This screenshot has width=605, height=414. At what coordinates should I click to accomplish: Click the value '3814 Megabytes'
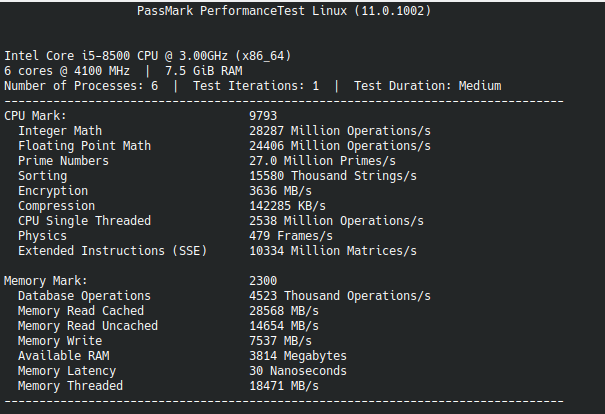298,356
